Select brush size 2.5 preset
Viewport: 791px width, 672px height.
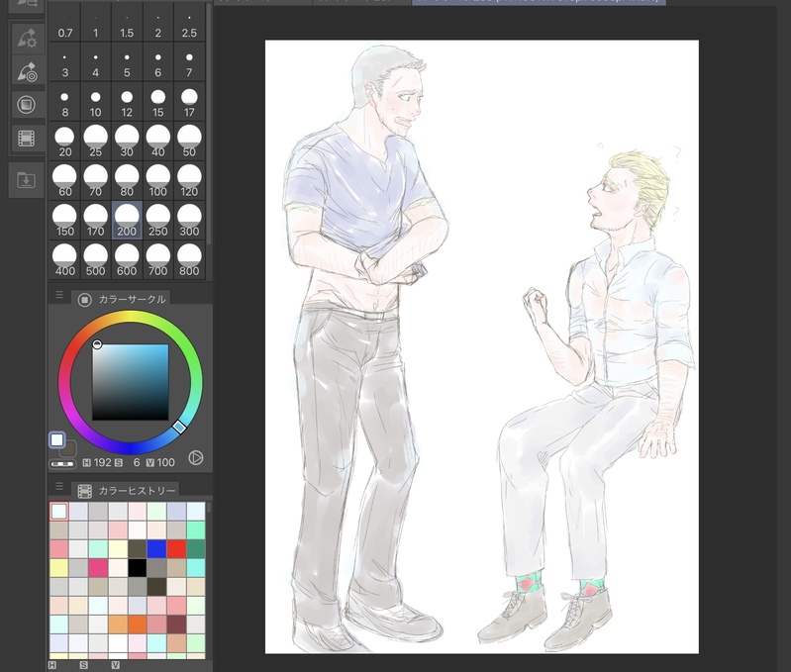[189, 23]
